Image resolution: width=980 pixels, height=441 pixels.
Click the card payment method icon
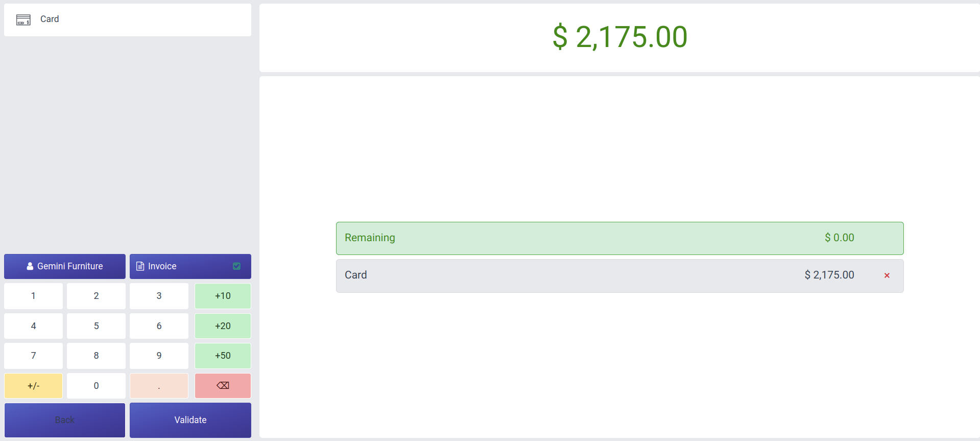tap(23, 20)
